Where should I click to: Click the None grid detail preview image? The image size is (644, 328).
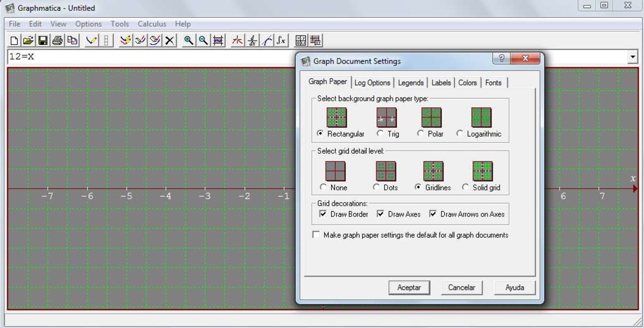pos(336,171)
